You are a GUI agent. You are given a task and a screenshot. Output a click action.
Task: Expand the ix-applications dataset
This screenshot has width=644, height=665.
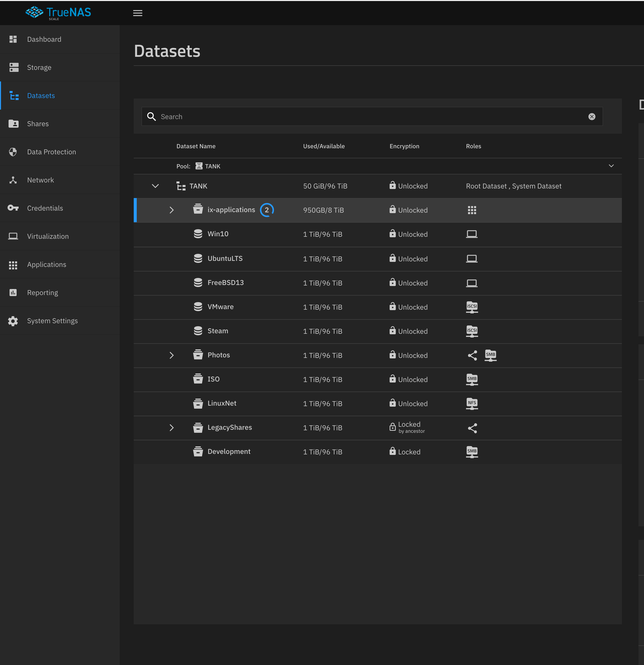(x=171, y=210)
